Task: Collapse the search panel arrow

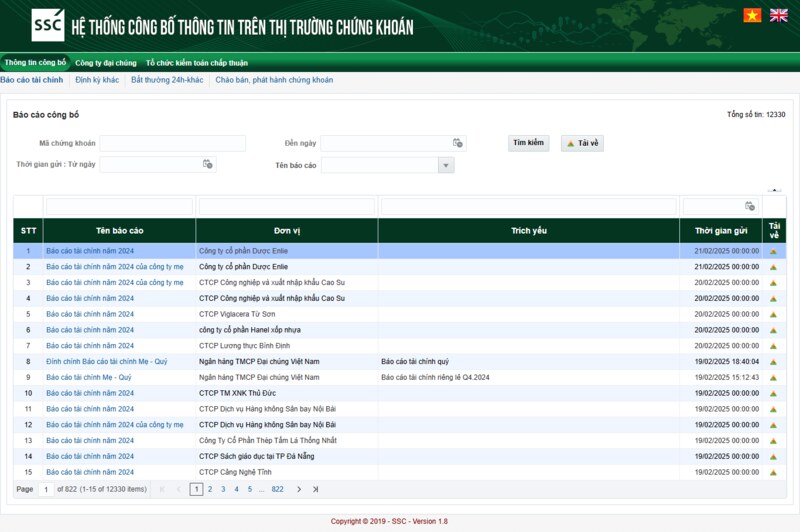Action: [x=774, y=190]
